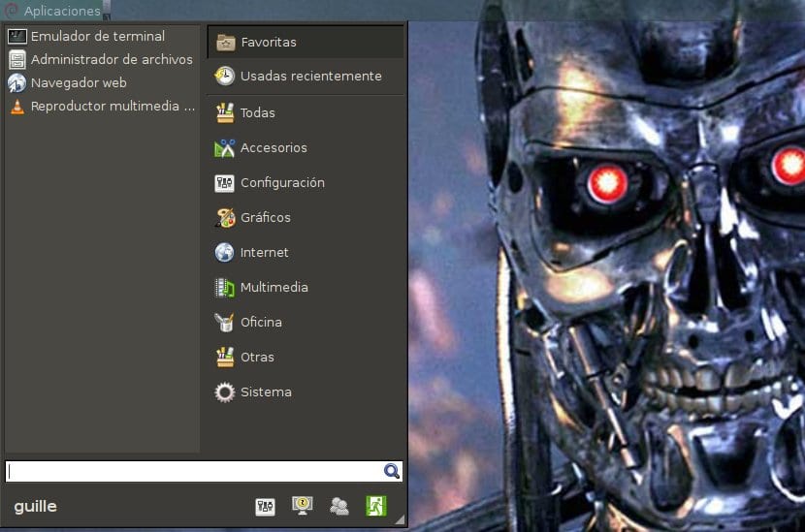Lock the screen using monitor icon
The image size is (805, 532).
point(303,506)
